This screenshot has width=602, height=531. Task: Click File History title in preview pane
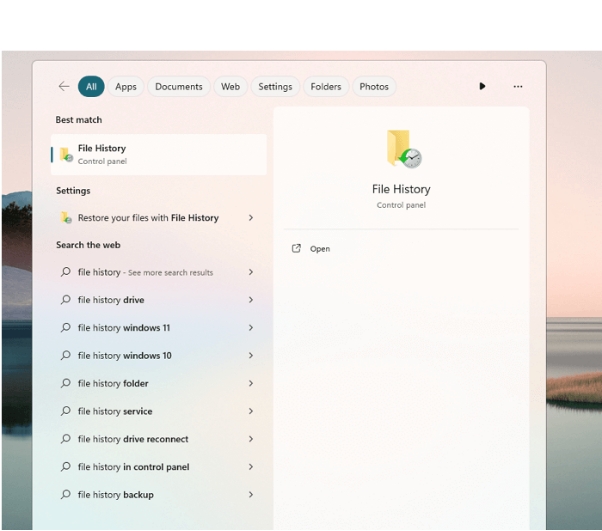[x=401, y=189]
